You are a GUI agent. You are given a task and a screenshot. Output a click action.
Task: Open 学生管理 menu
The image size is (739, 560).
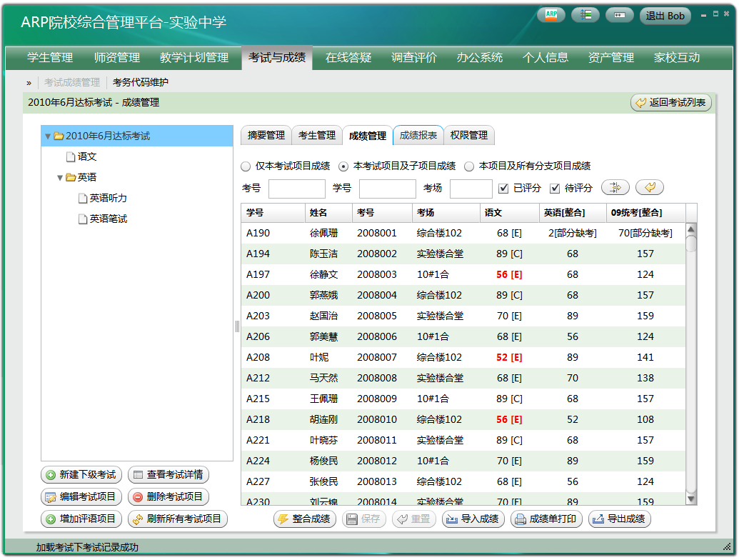[50, 58]
